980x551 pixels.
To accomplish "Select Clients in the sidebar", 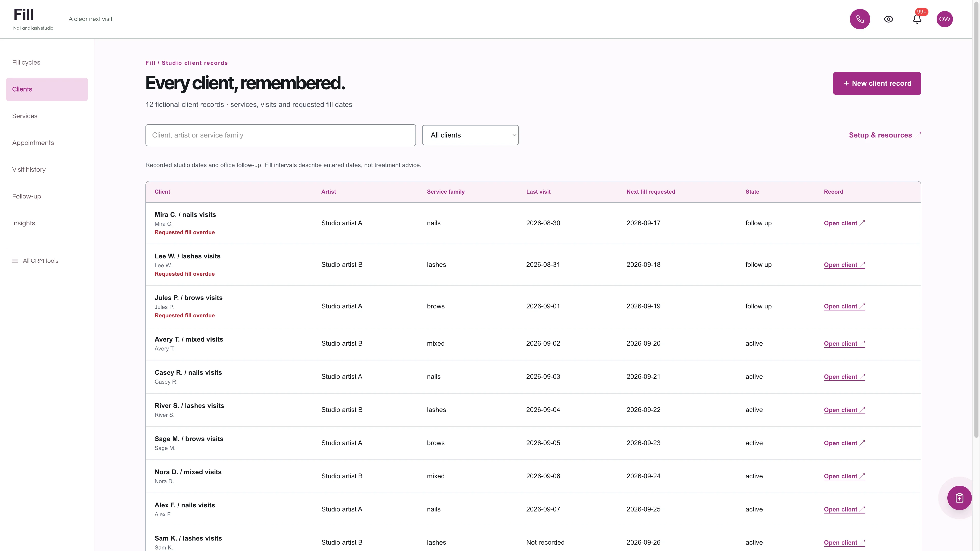I will pyautogui.click(x=47, y=89).
